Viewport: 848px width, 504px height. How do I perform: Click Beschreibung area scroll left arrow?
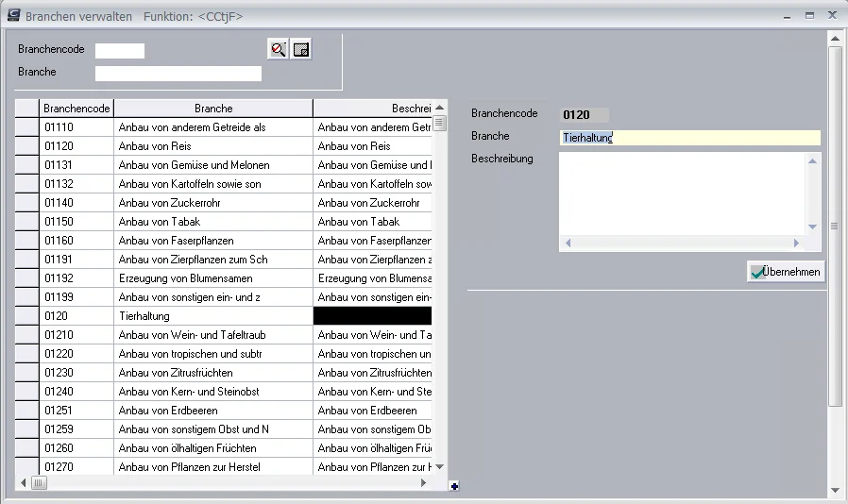(568, 243)
